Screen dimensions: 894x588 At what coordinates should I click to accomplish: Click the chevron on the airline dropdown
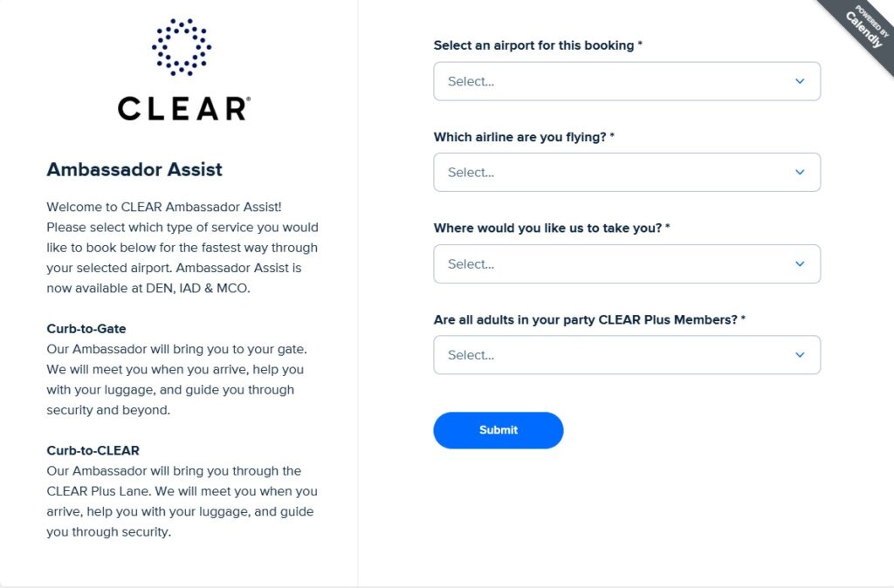pos(799,172)
